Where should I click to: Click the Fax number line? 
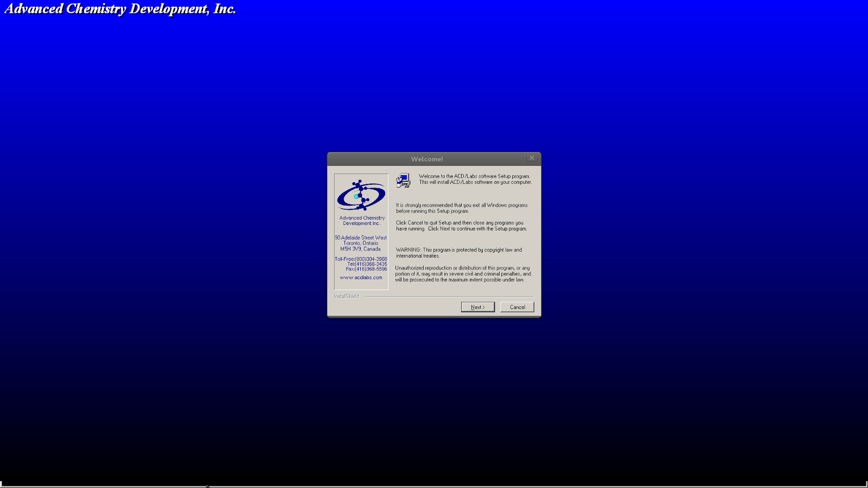point(367,269)
